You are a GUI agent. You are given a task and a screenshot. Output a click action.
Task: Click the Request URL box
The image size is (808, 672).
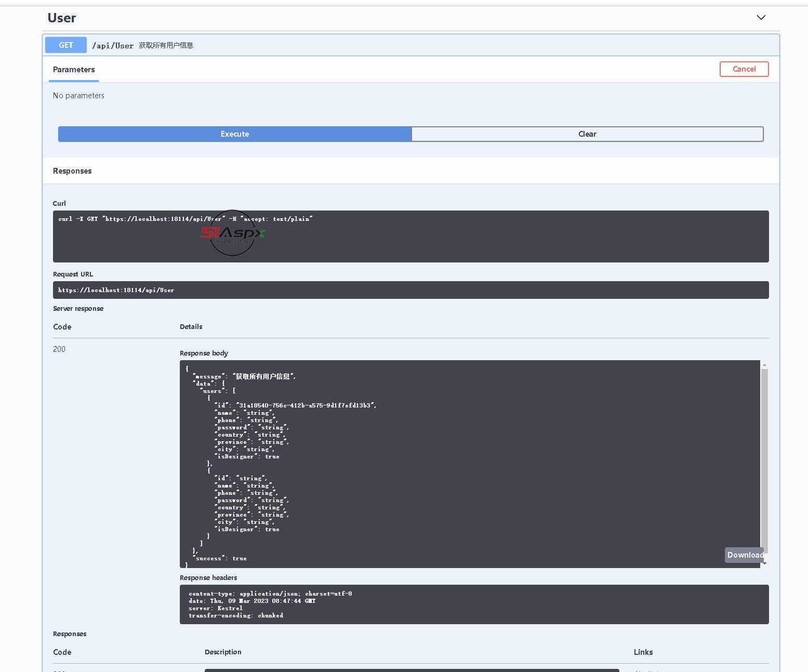pos(410,290)
